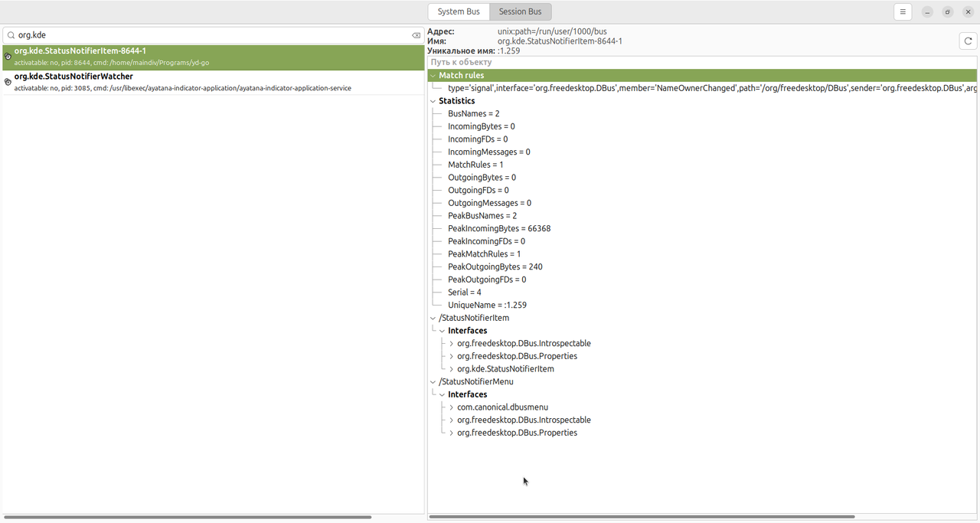Select the PeakMatchRules = 1 row
Image resolution: width=980 pixels, height=523 pixels.
[x=702, y=254]
